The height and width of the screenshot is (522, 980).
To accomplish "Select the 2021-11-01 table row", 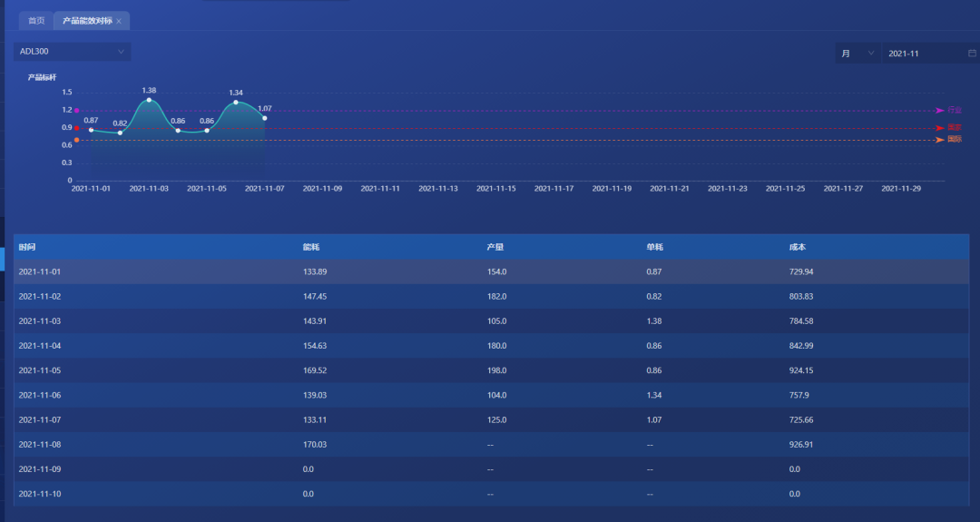I will tap(490, 271).
